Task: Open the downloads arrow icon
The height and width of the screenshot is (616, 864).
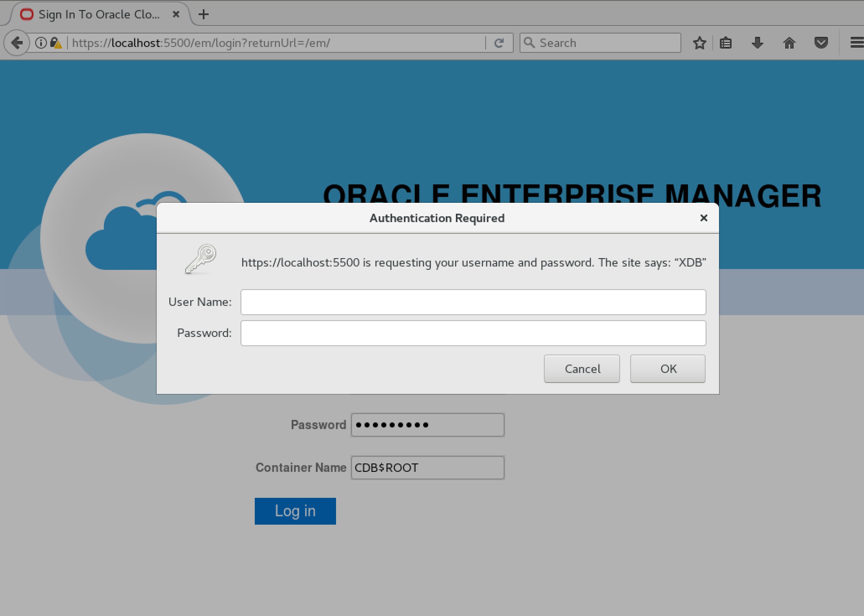Action: 757,43
